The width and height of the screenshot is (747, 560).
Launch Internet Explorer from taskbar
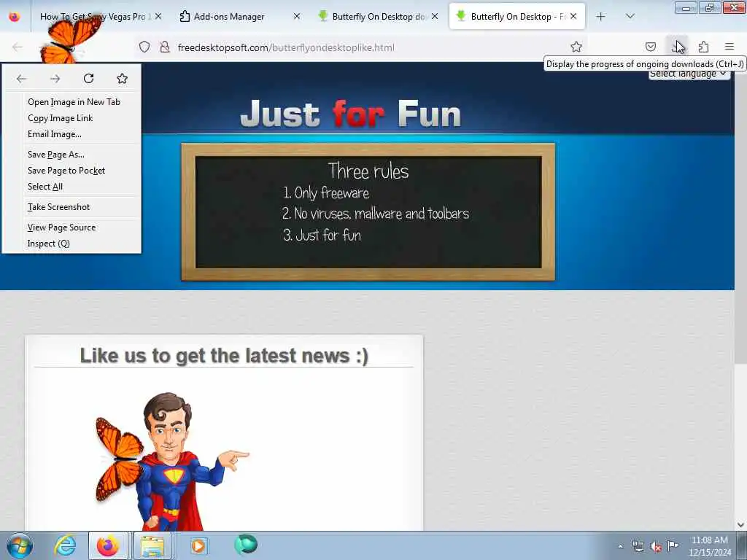pyautogui.click(x=65, y=545)
